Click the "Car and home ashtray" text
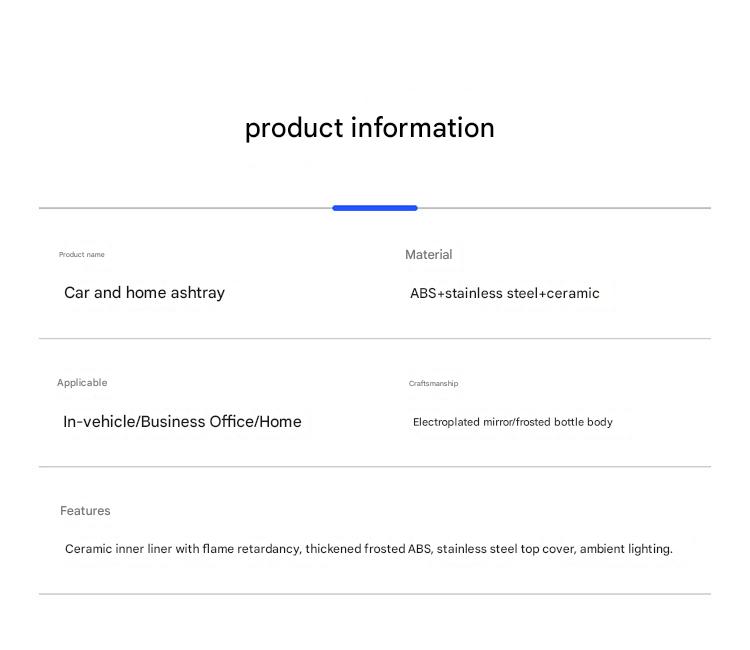The width and height of the screenshot is (750, 650). [144, 293]
